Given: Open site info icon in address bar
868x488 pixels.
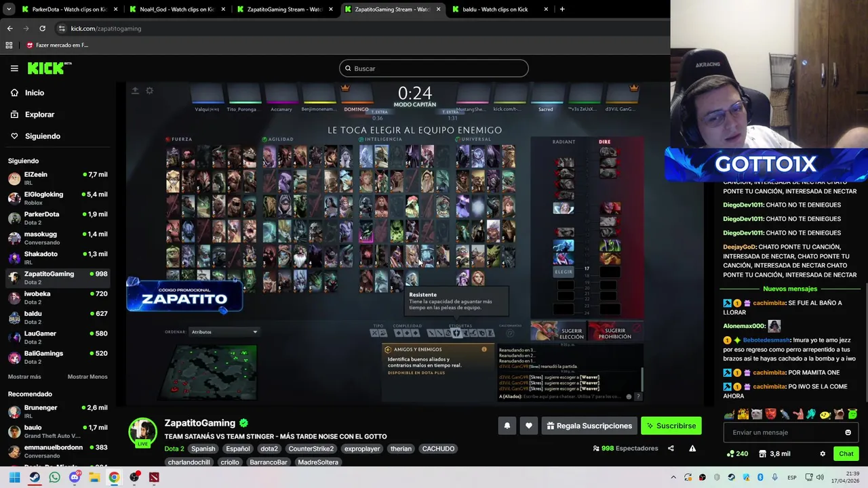Looking at the screenshot, I should (x=62, y=28).
